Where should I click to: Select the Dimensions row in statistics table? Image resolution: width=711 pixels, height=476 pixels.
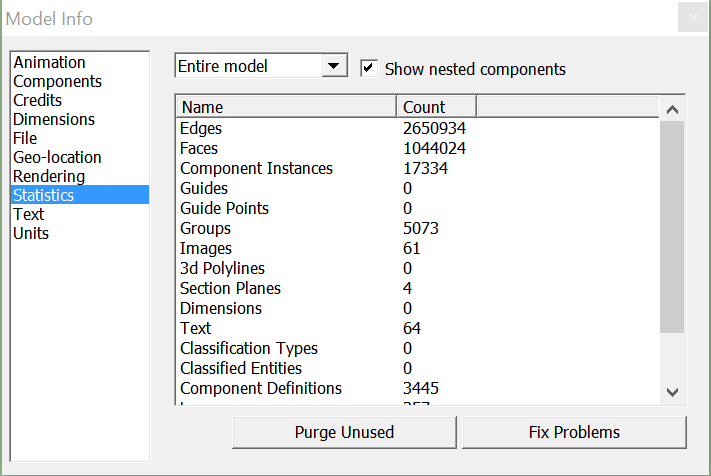(x=417, y=308)
